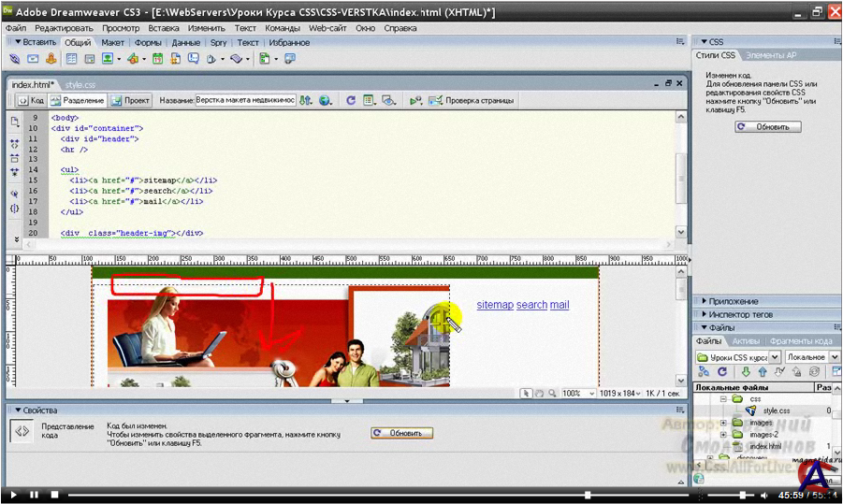Switch to Проект (Design) view

(x=131, y=100)
